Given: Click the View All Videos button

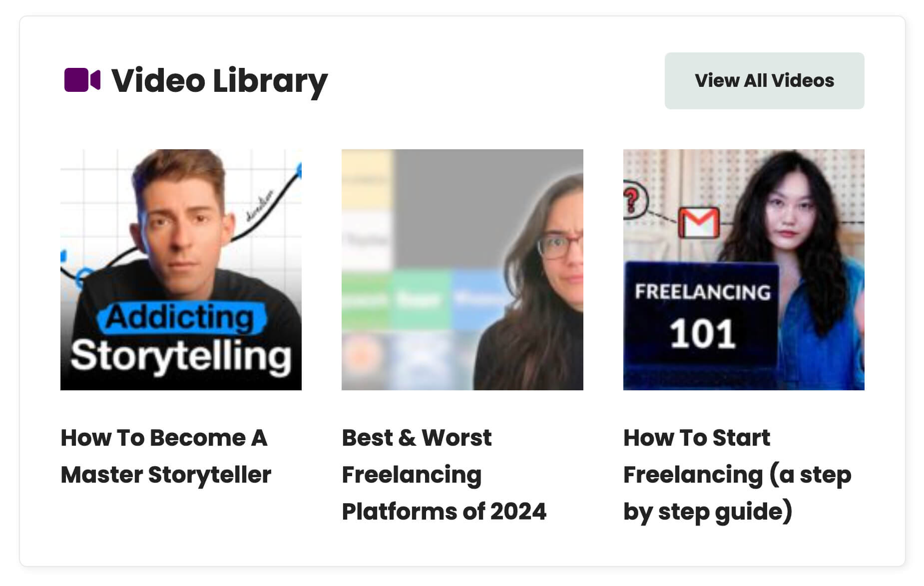Looking at the screenshot, I should click(x=764, y=80).
